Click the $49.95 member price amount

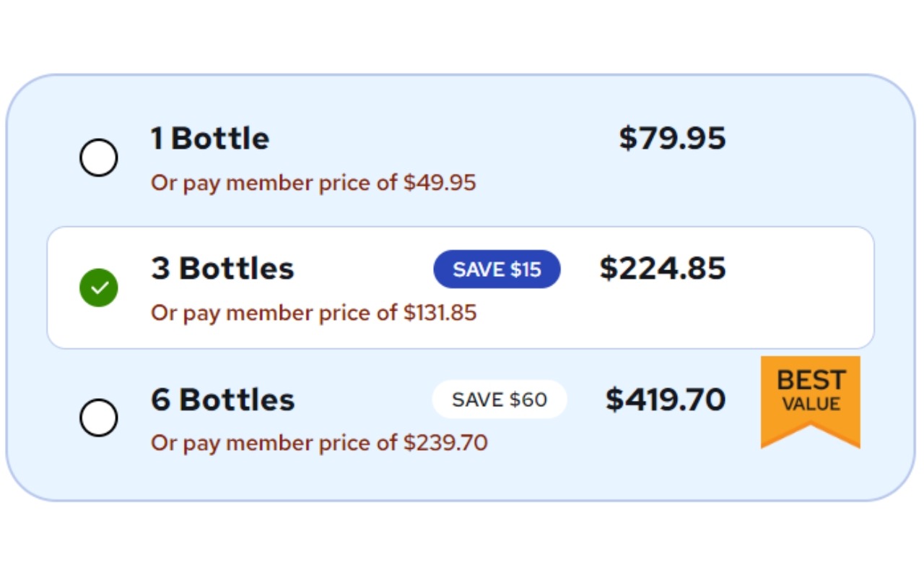point(440,183)
